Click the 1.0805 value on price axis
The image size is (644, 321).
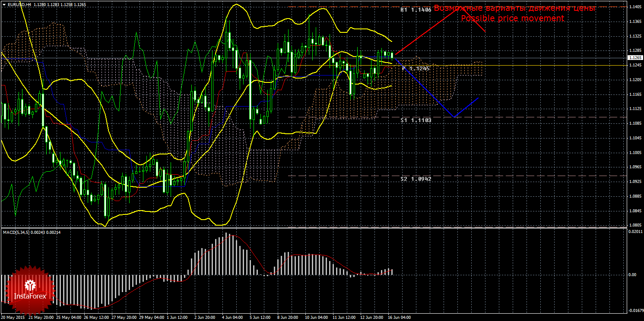[635, 225]
